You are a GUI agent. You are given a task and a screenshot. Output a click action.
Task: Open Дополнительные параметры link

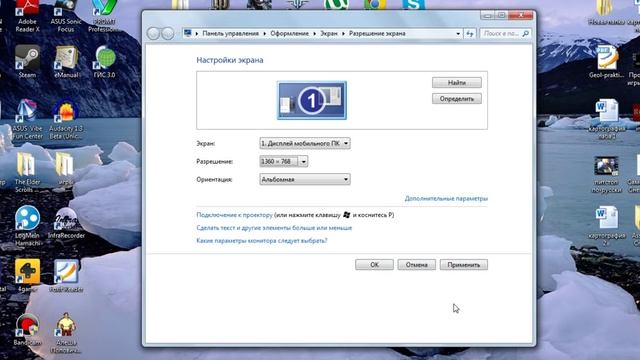click(446, 198)
